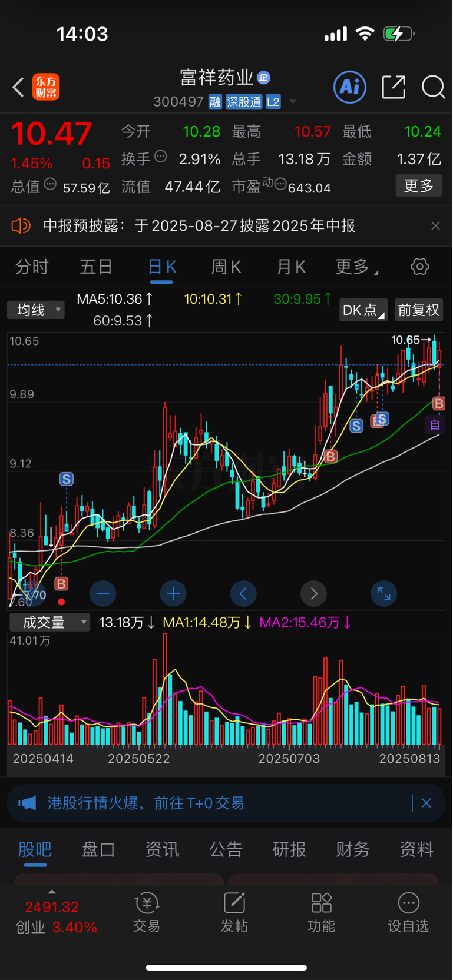Open the 功能 functions menu
The width and height of the screenshot is (453, 980).
click(321, 913)
